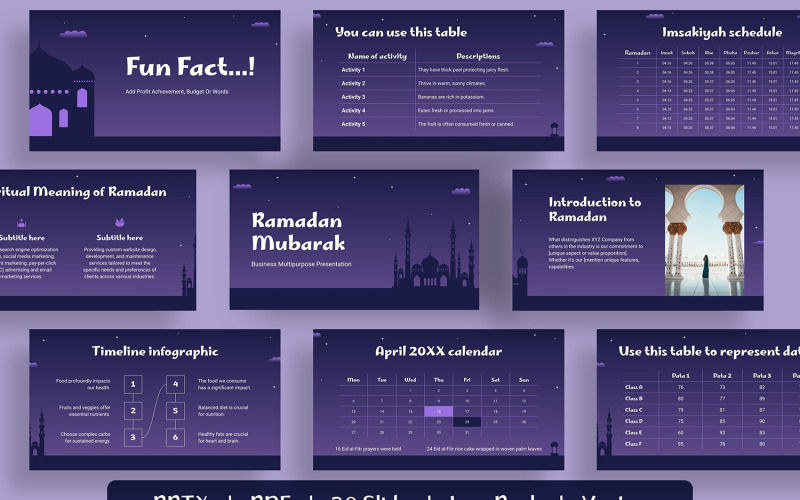This screenshot has height=500, width=800.
Task: Select "Food profoundly impacts our health." text
Action: 83,384
